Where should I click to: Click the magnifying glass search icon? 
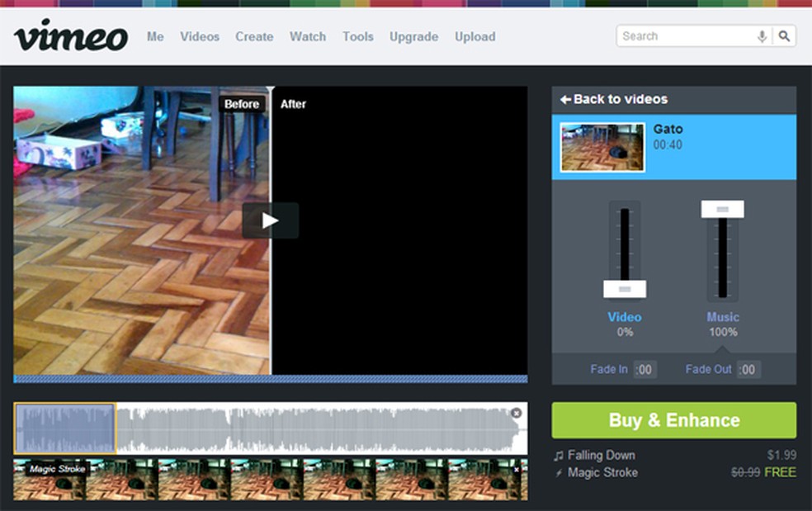tap(784, 35)
